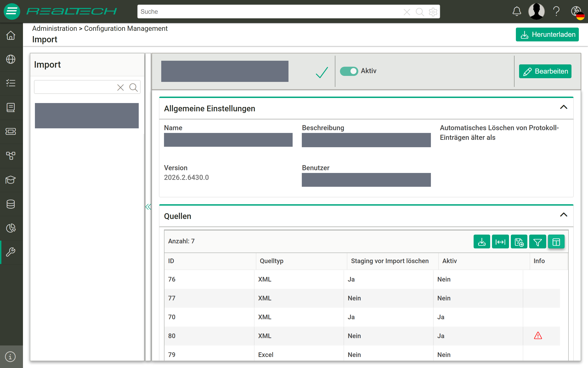This screenshot has width=588, height=368.
Task: Open the database sidebar icon
Action: 11,204
